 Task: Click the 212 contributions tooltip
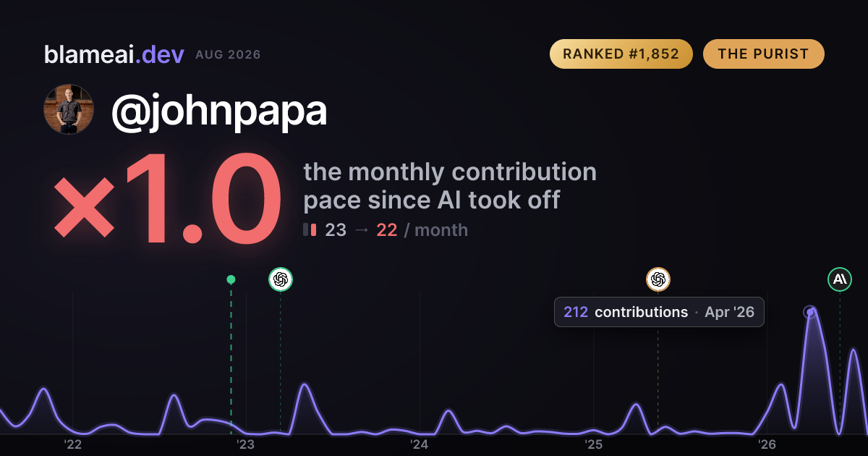(659, 312)
